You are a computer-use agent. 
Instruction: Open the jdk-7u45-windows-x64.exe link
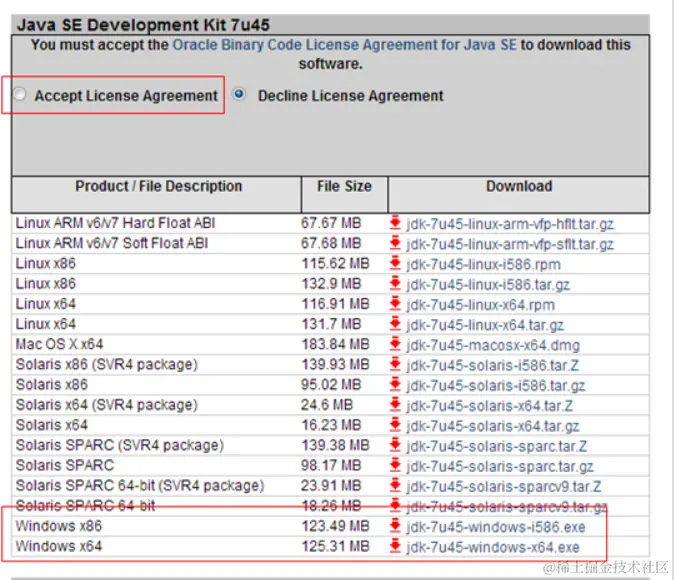pos(493,547)
